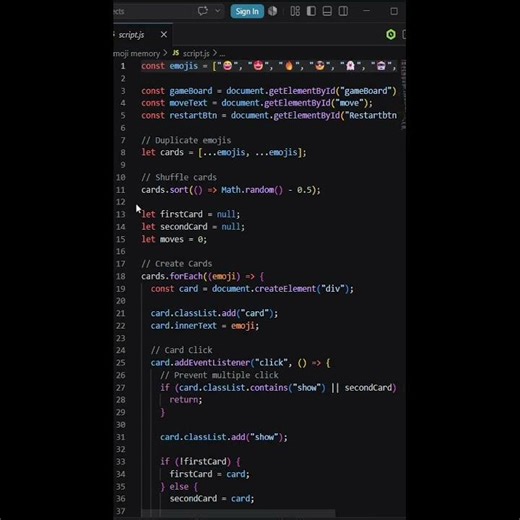Expand the chat dropdown arrow
The width and height of the screenshot is (520, 520).
218,11
